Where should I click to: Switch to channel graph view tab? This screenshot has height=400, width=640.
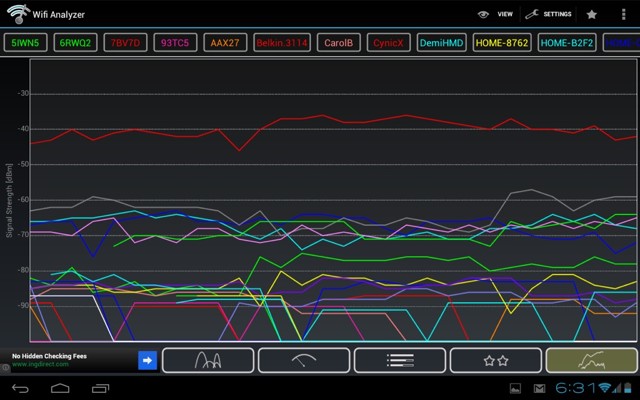208,360
